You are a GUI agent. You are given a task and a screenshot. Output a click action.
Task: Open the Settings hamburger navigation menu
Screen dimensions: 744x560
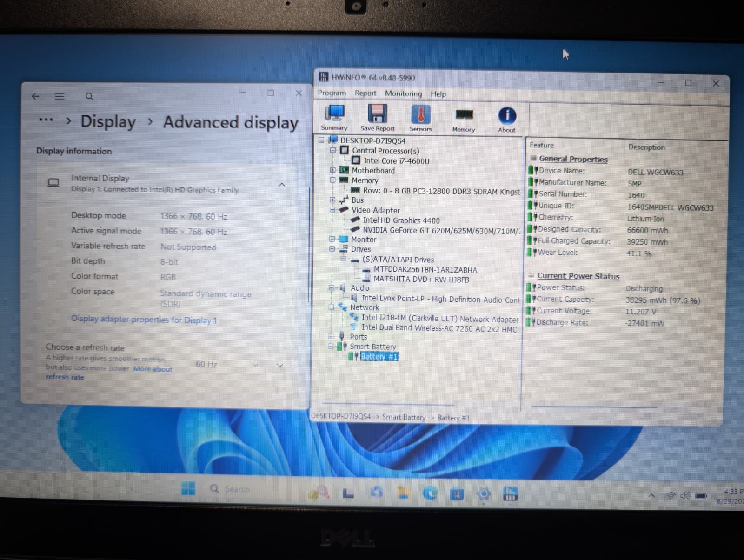pyautogui.click(x=60, y=96)
